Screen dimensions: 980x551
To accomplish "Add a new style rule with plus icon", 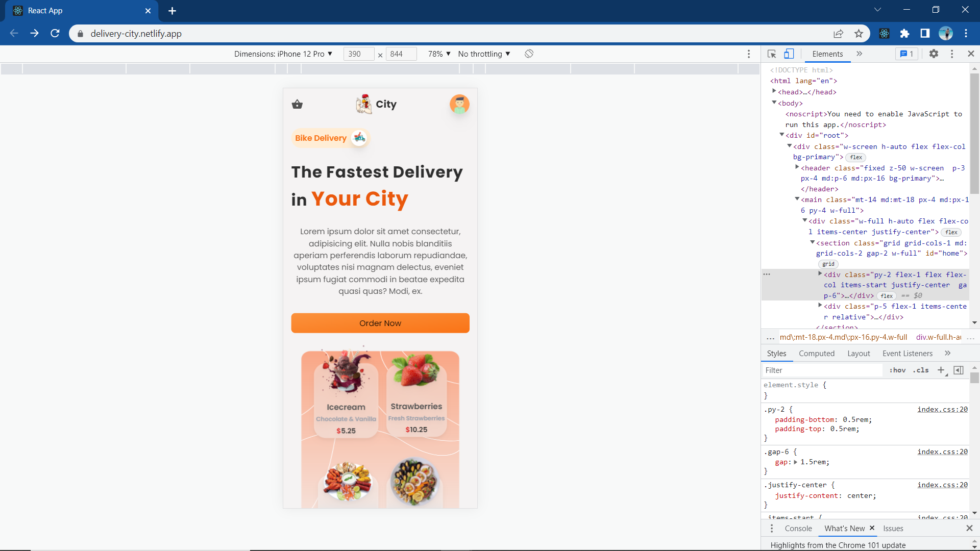I will [x=941, y=370].
